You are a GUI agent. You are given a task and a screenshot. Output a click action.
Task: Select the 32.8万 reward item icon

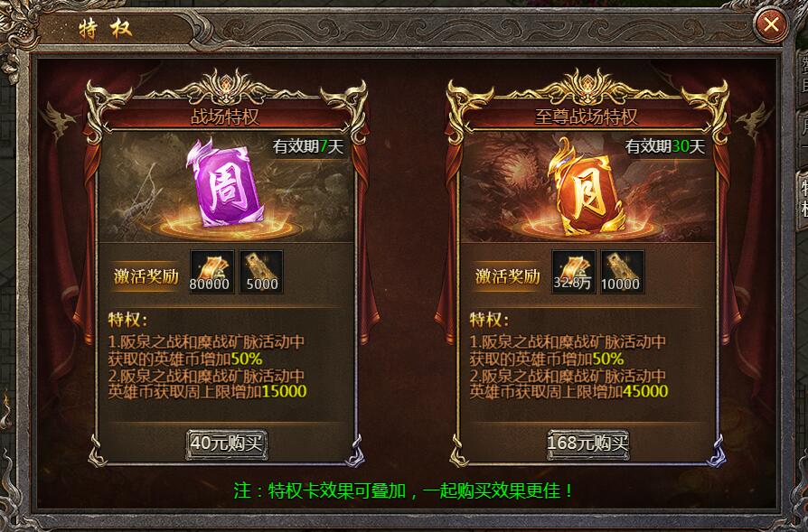[x=574, y=271]
